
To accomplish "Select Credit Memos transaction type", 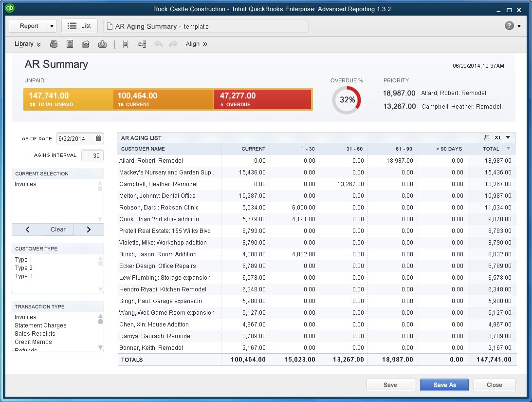I will [33, 342].
